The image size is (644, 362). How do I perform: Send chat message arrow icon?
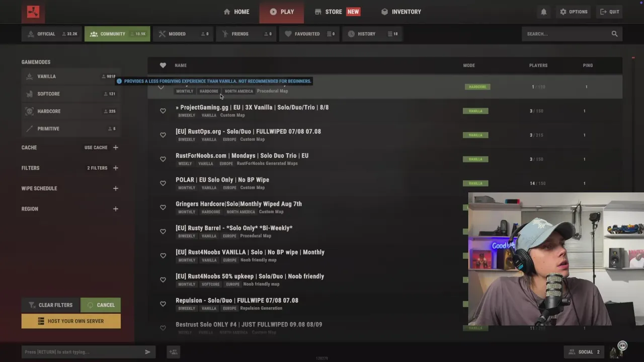147,352
